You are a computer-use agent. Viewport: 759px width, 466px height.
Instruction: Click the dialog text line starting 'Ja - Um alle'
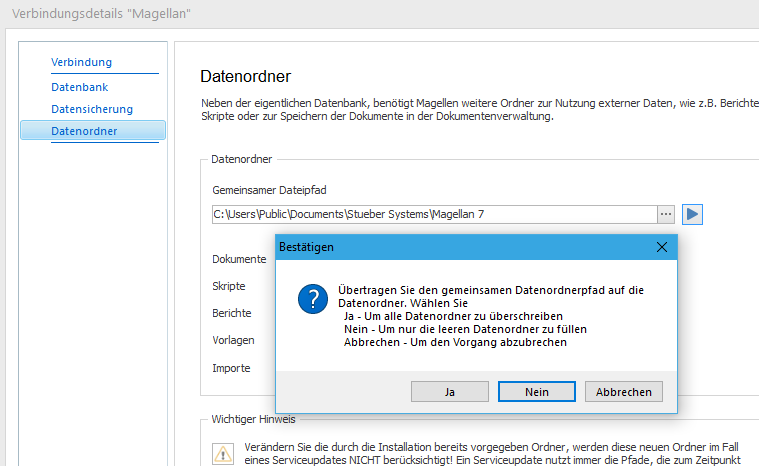coord(453,316)
